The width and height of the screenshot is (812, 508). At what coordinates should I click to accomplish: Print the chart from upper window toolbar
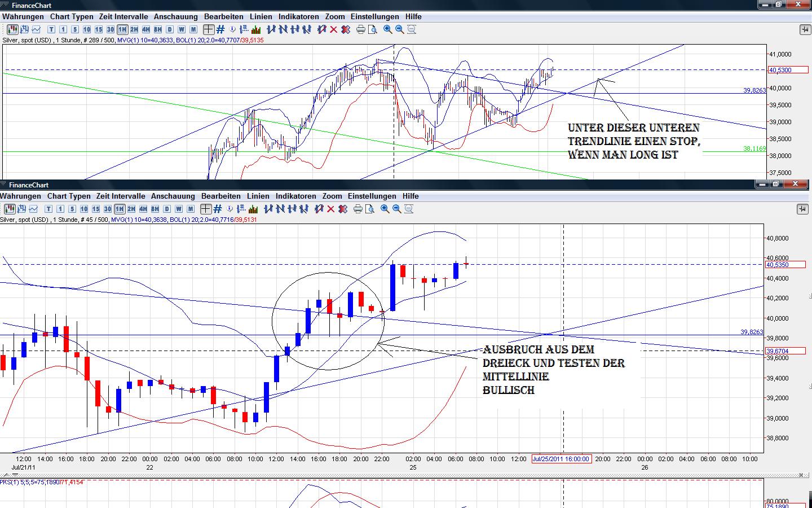[x=361, y=29]
